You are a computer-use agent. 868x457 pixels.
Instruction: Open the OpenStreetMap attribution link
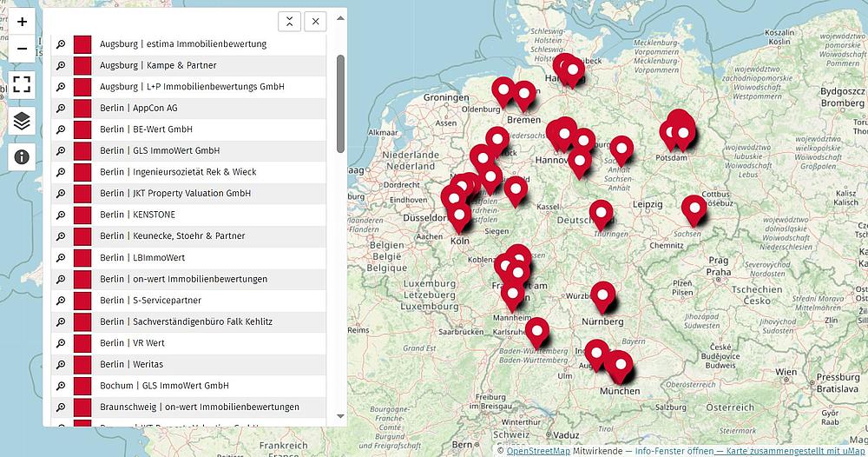[538, 451]
